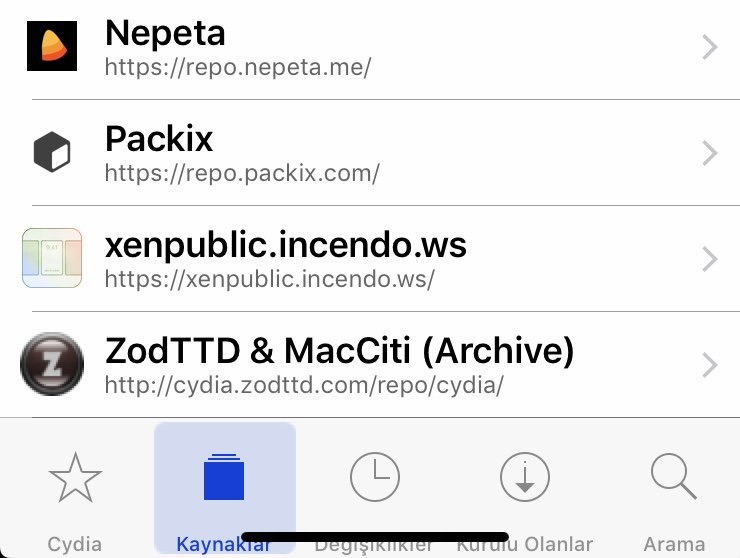The image size is (740, 558).
Task: Expand the Packix row chevron
Action: (710, 153)
